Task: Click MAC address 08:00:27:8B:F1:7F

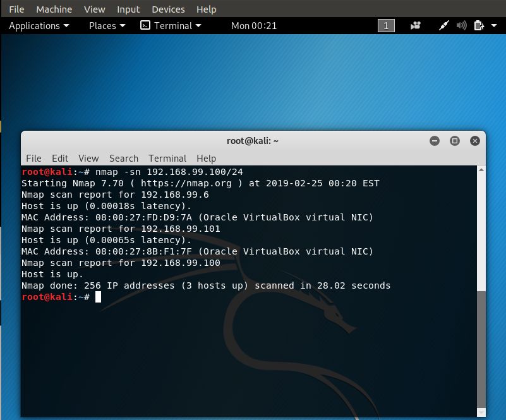Action: click(143, 251)
